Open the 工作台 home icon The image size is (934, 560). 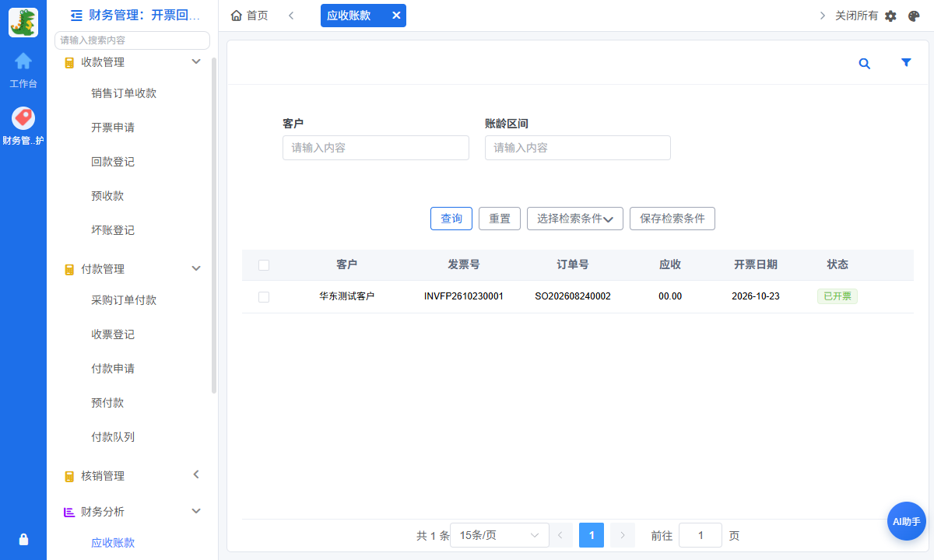23,61
